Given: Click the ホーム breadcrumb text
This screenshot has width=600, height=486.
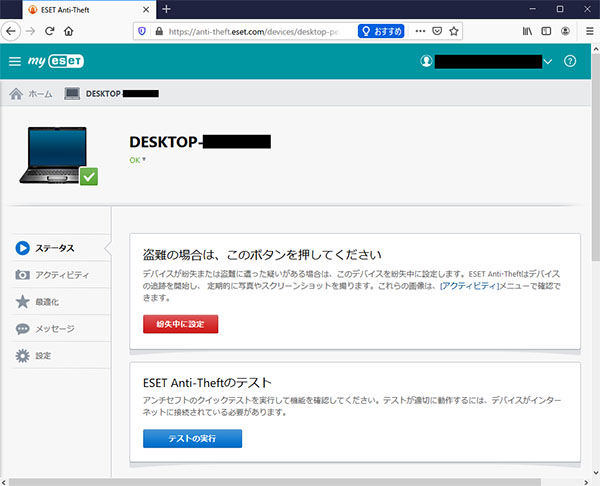Looking at the screenshot, I should 40,94.
